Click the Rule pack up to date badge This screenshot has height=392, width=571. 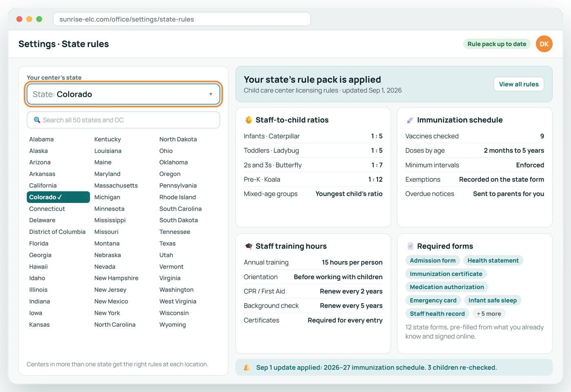[x=497, y=44]
